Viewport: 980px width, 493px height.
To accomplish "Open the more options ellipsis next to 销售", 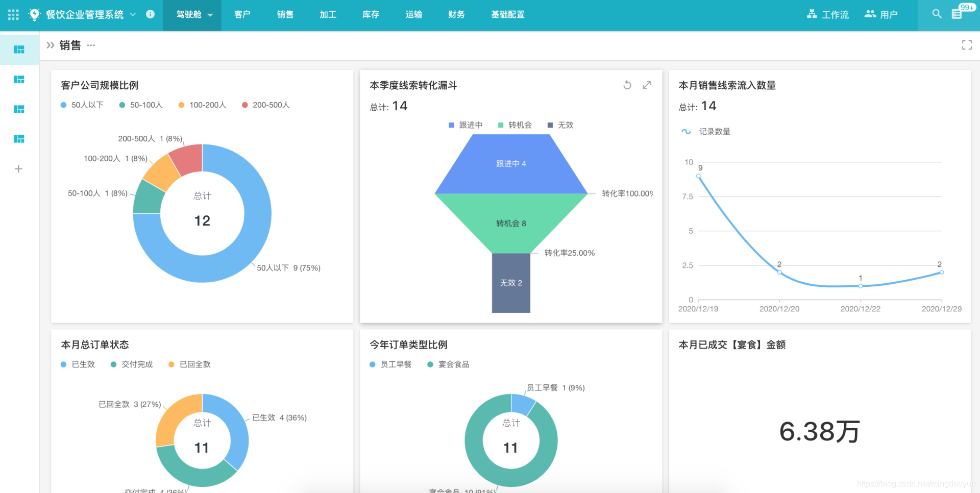I will coord(91,45).
